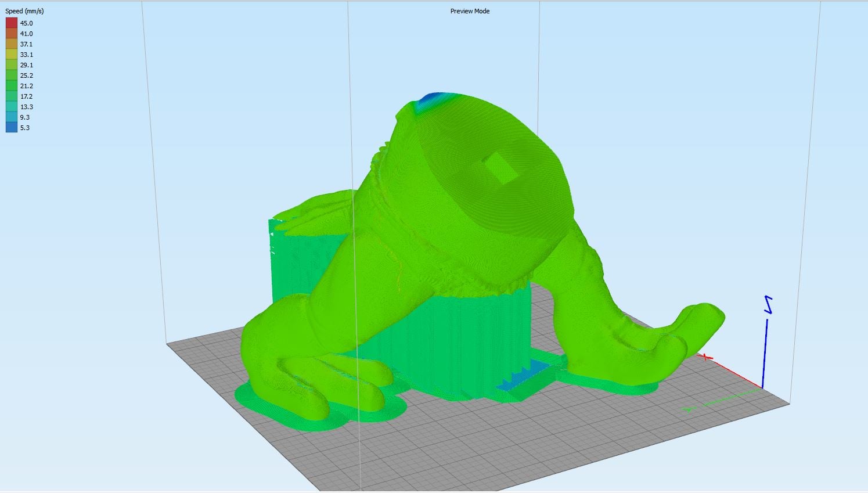This screenshot has width=868, height=493.
Task: Click the 5.3 legend value text
Action: 24,128
